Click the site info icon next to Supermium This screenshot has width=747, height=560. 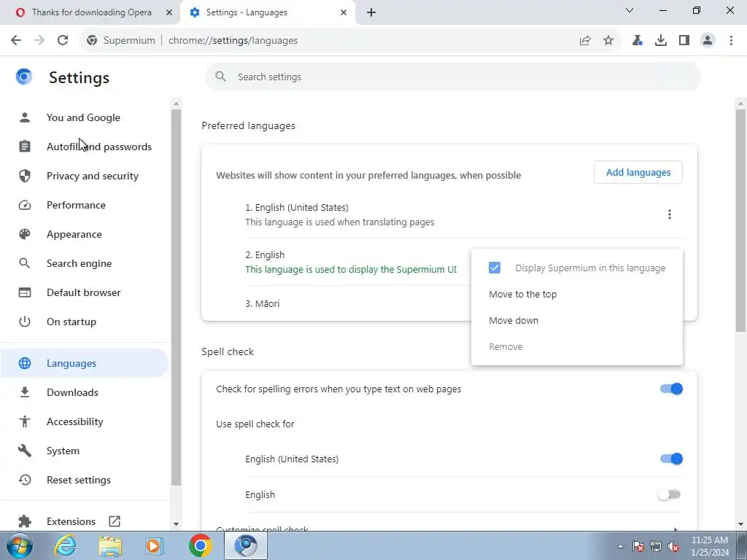click(x=91, y=41)
